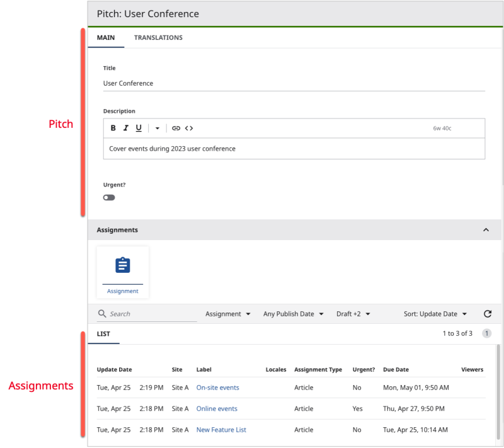Open the Online events assignment link
This screenshot has height=448, width=504.
(216, 408)
